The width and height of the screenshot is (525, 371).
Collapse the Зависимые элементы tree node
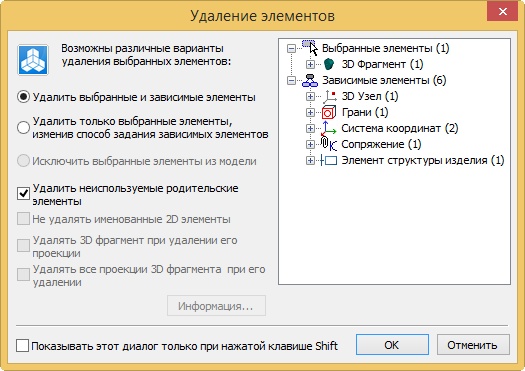[x=291, y=81]
